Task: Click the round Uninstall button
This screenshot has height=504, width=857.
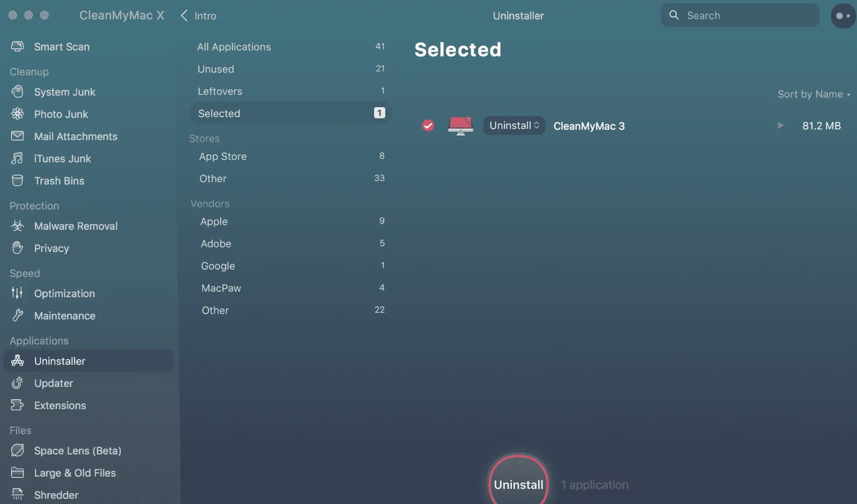Action: [518, 481]
